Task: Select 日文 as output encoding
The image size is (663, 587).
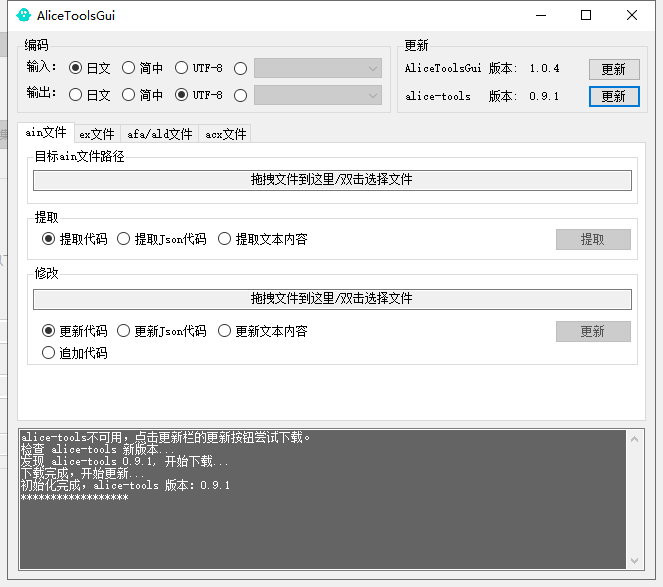Action: coord(89,95)
